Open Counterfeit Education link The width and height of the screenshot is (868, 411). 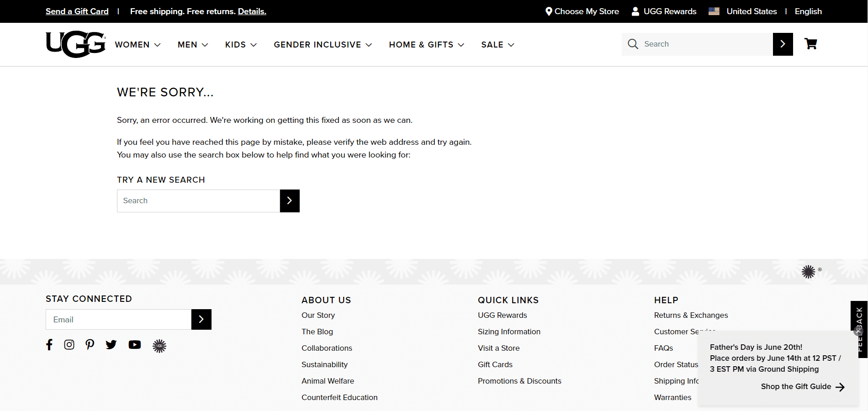[339, 397]
